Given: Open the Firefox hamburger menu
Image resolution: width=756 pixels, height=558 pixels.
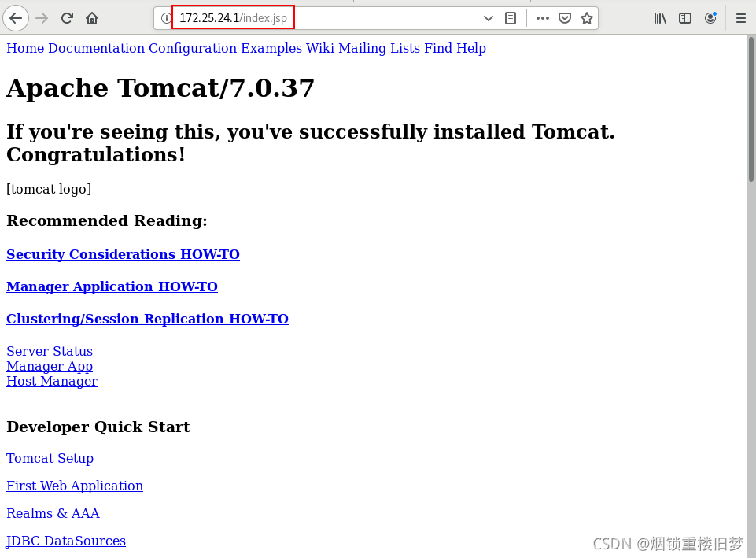Looking at the screenshot, I should (741, 18).
